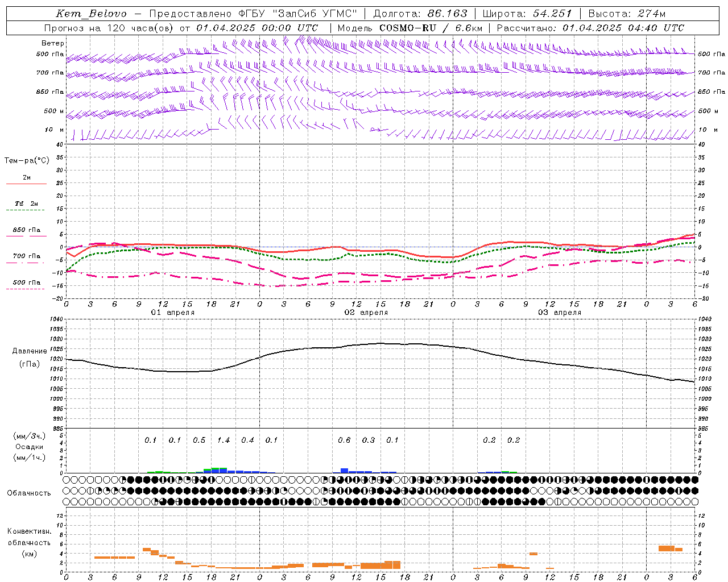The height and width of the screenshot is (582, 728).
Task: Click the '10 м' wind level label on left
Action: (54, 130)
